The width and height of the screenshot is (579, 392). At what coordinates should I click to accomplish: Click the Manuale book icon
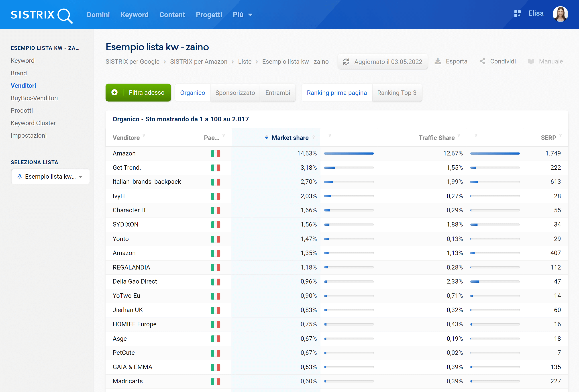(531, 61)
